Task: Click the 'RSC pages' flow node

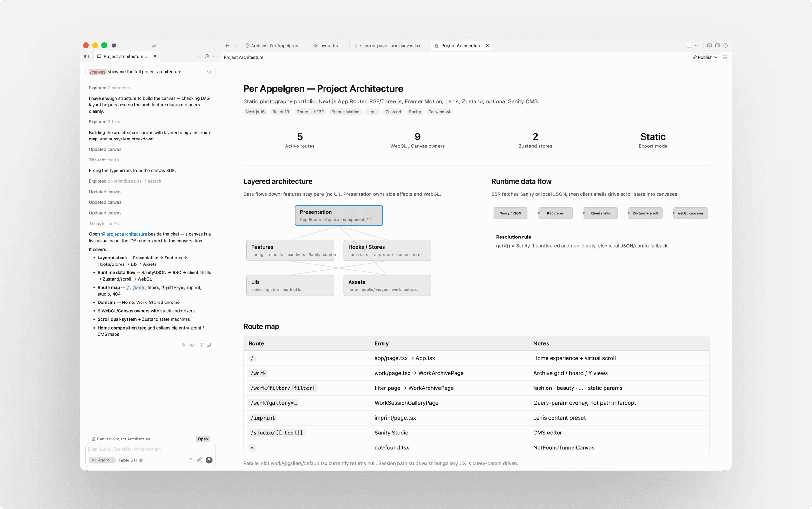Action: click(x=555, y=213)
